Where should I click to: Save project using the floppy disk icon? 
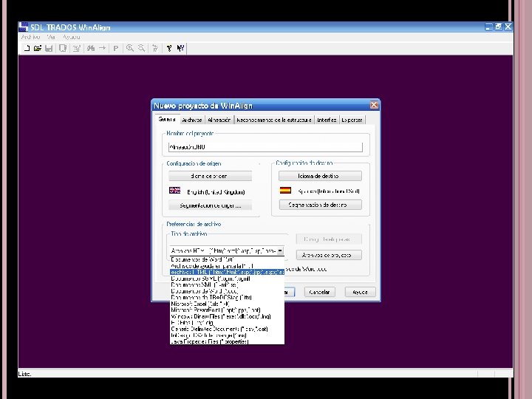coord(49,48)
